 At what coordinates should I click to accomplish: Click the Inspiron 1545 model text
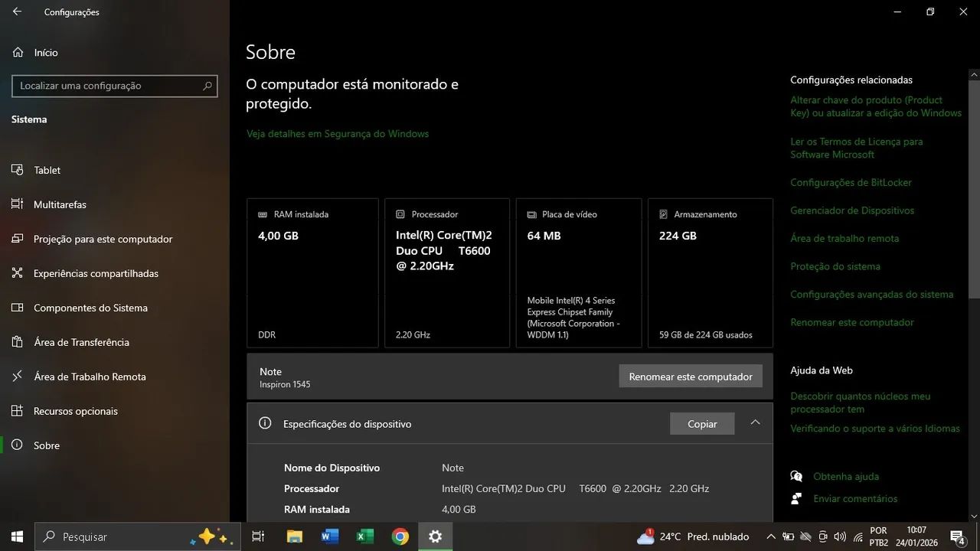[x=285, y=384]
